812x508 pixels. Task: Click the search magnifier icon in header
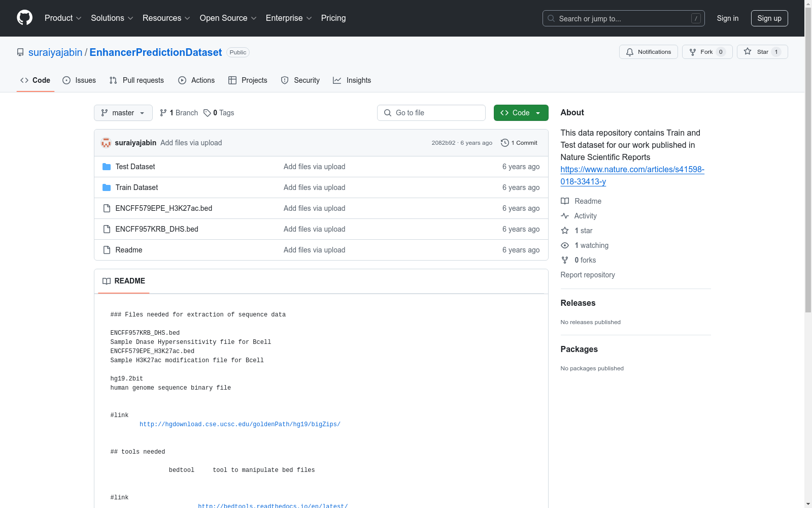551,18
